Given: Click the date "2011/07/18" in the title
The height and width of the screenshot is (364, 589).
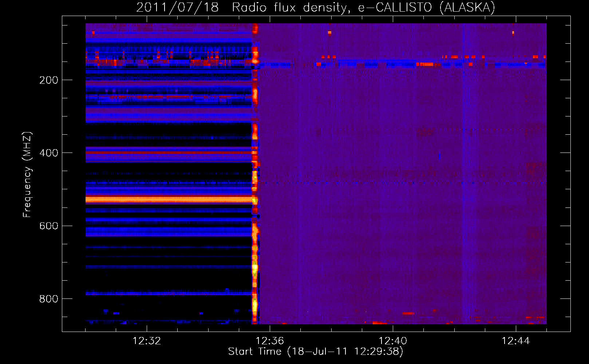Looking at the screenshot, I should tap(178, 8).
